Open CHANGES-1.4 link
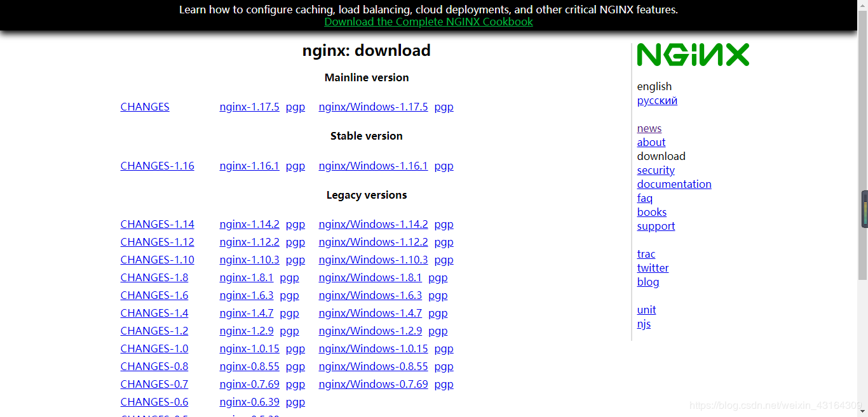 point(154,313)
